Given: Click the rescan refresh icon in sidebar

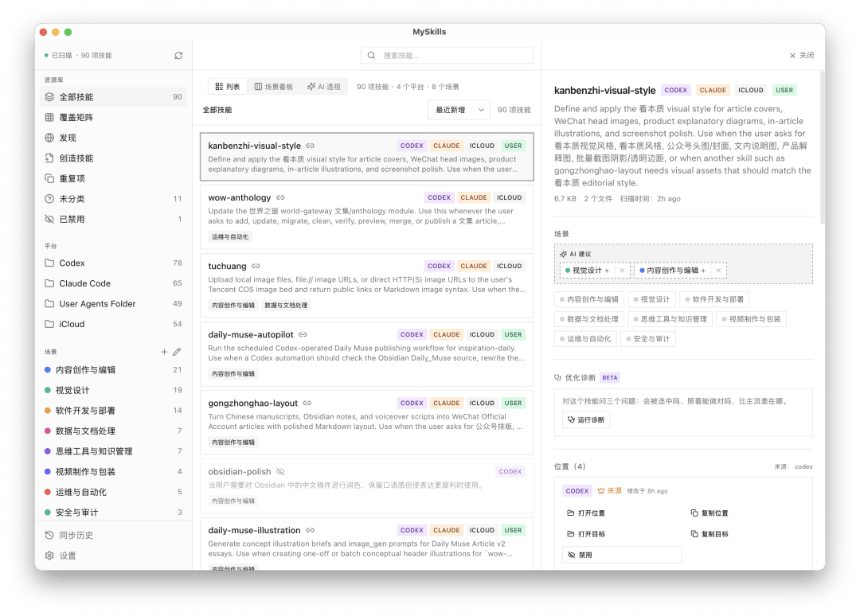Looking at the screenshot, I should tap(178, 56).
